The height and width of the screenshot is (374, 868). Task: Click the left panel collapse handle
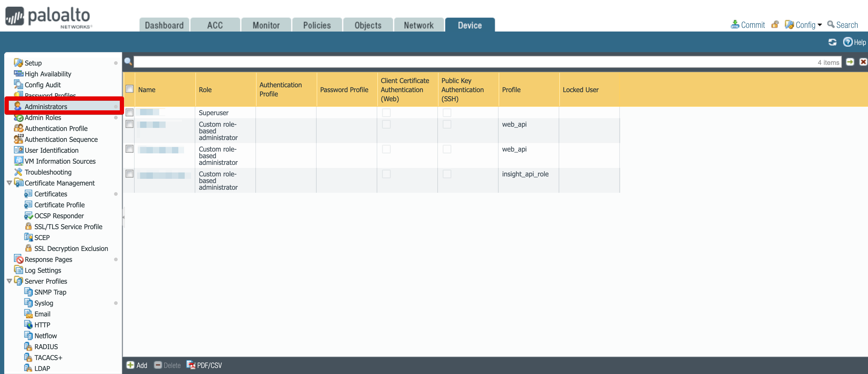coord(123,218)
